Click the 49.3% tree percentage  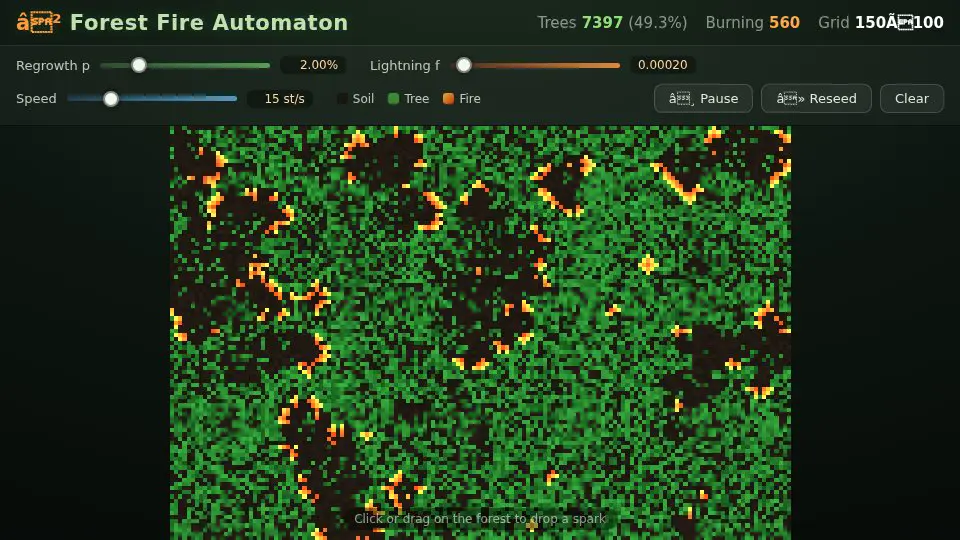point(658,23)
